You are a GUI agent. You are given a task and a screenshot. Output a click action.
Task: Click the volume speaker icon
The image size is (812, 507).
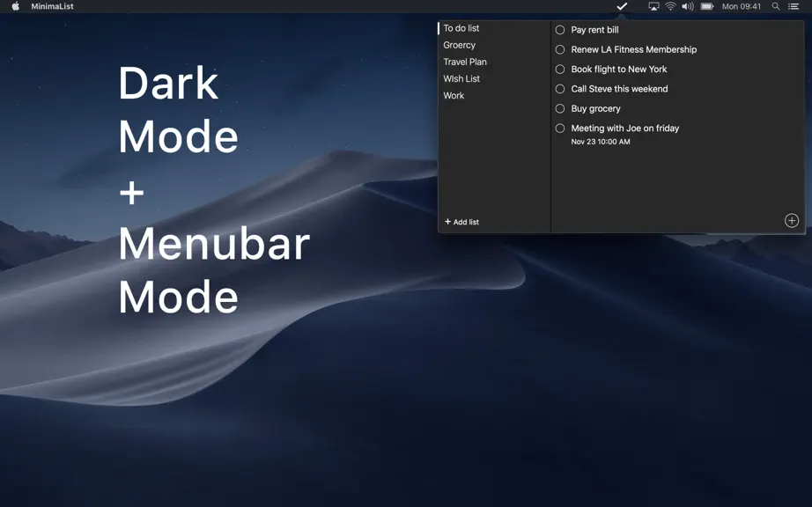[x=688, y=6]
